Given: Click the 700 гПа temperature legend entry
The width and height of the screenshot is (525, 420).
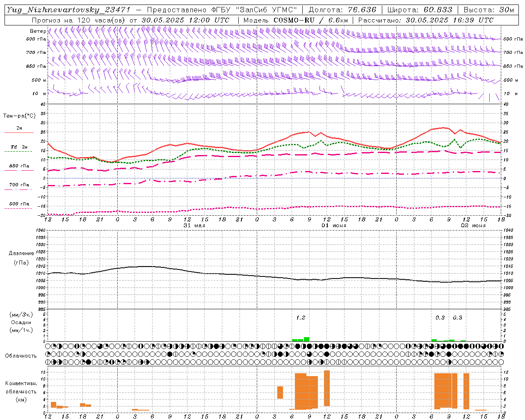Looking at the screenshot, I should [x=19, y=185].
